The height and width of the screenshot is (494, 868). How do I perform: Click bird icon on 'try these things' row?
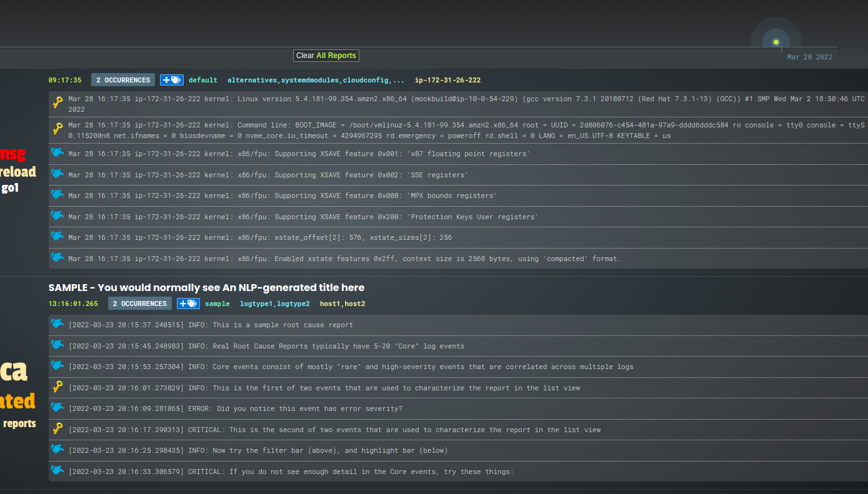pyautogui.click(x=57, y=471)
